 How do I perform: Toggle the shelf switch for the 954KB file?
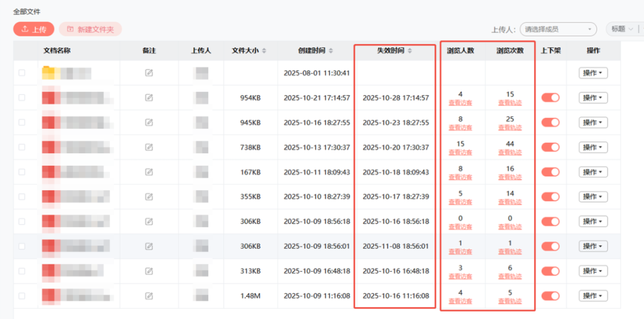(550, 97)
